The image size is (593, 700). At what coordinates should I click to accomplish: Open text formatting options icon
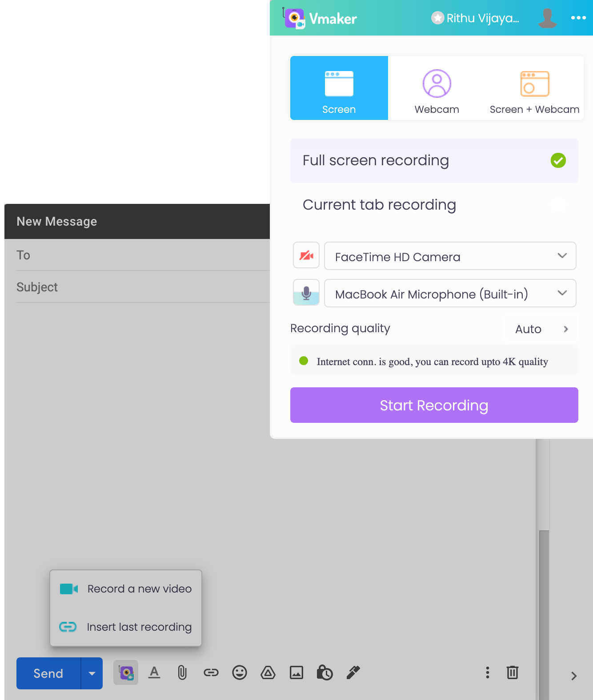[x=154, y=672]
